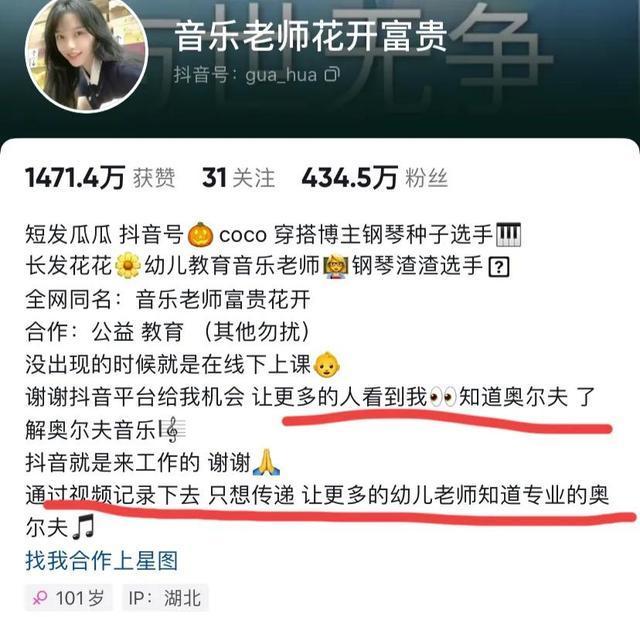Open the 31 关注 following list
The image size is (640, 617).
[238, 178]
